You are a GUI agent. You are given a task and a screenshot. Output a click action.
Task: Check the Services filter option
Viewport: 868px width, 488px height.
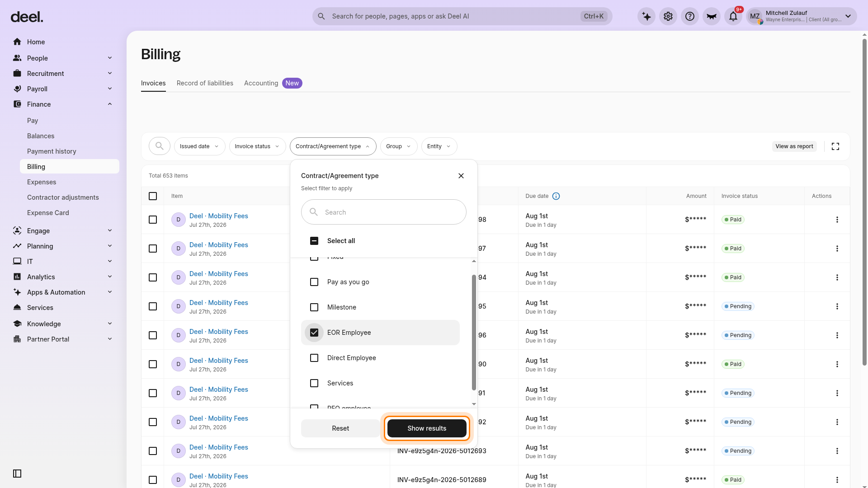pyautogui.click(x=314, y=383)
